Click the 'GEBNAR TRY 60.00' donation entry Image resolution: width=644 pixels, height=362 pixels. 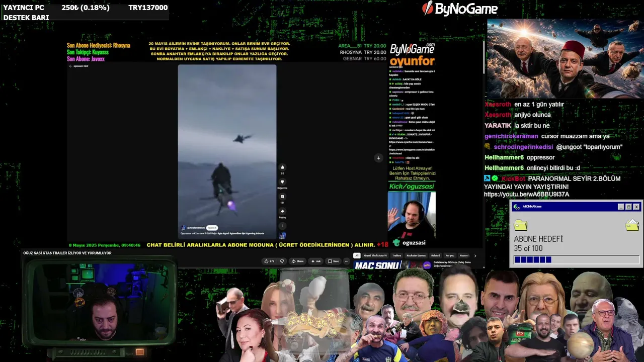364,59
